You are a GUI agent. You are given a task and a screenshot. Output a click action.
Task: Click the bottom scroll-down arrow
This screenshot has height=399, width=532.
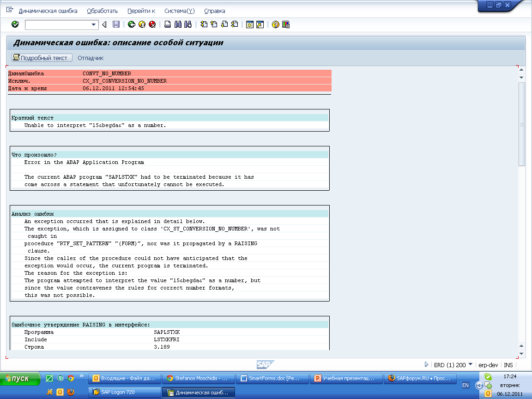(x=521, y=354)
